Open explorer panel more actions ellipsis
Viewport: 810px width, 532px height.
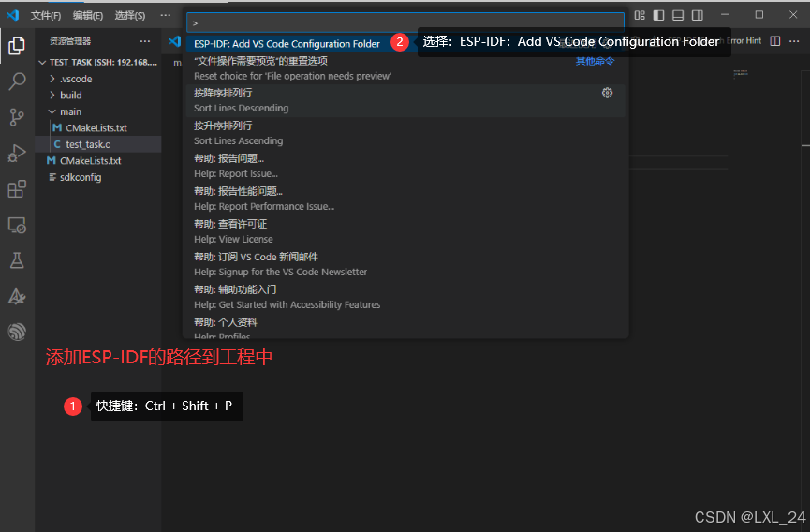pyautogui.click(x=145, y=41)
